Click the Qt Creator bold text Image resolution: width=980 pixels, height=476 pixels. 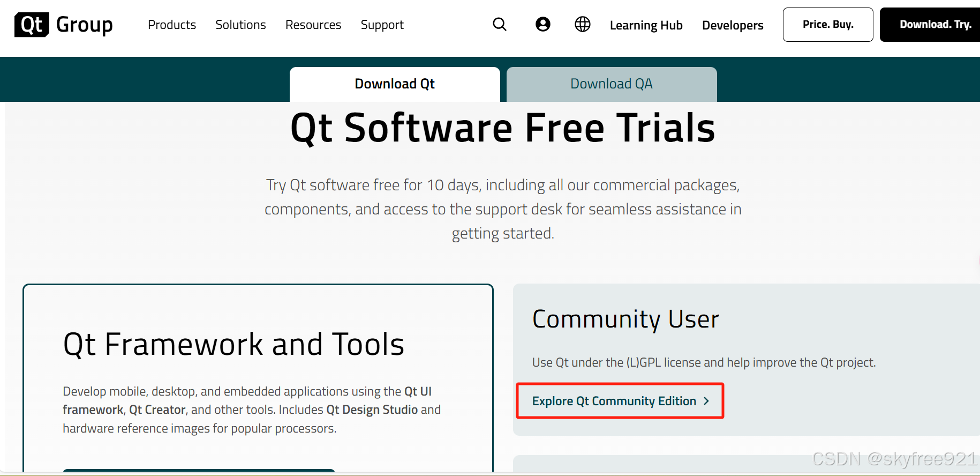157,410
